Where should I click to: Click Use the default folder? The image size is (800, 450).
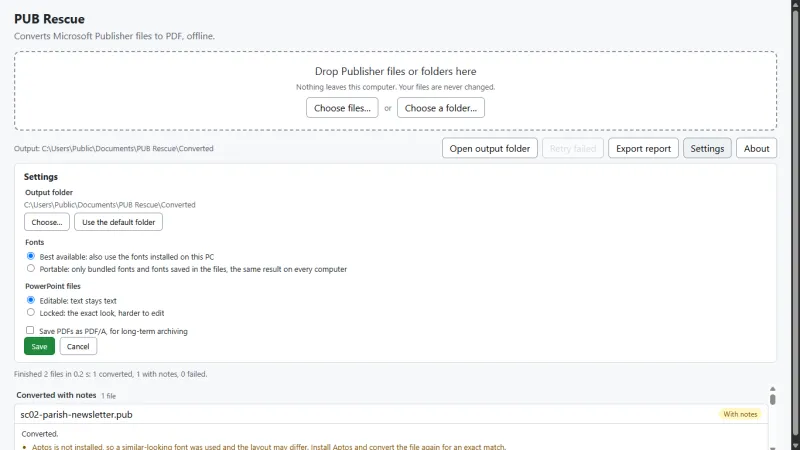pos(118,222)
